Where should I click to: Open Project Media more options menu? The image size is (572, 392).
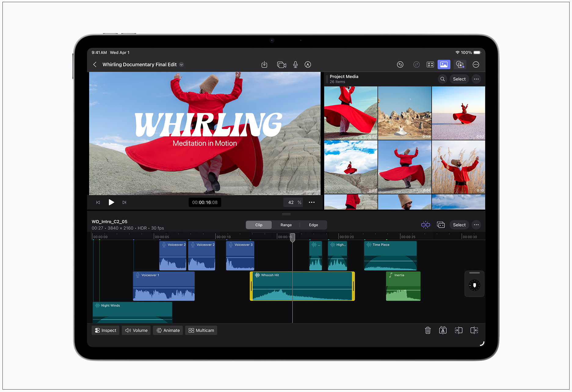pos(476,79)
